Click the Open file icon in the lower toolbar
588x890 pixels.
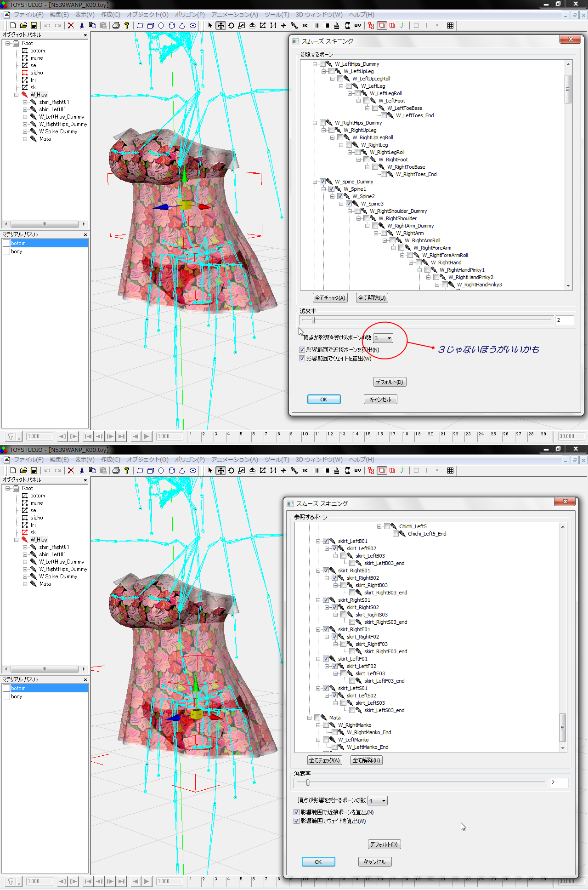tap(23, 470)
